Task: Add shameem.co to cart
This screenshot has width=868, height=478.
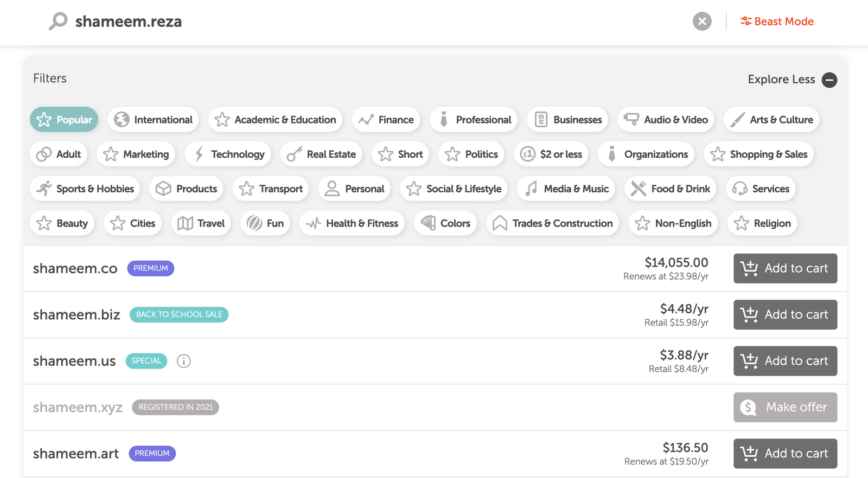Action: [x=785, y=268]
